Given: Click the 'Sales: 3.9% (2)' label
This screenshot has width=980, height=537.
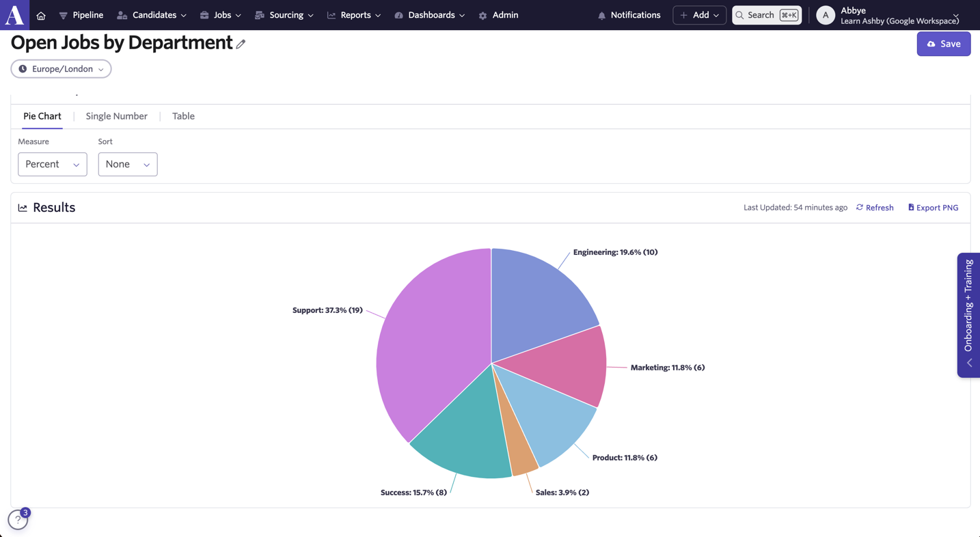Looking at the screenshot, I should [562, 493].
